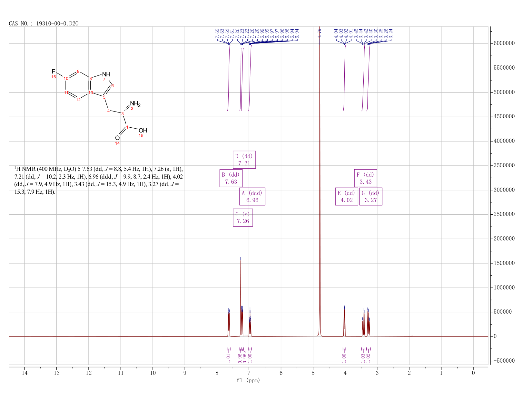The height and width of the screenshot is (411, 532).
Task: Select multiplet box C (s) 7.26
Action: coord(243,218)
